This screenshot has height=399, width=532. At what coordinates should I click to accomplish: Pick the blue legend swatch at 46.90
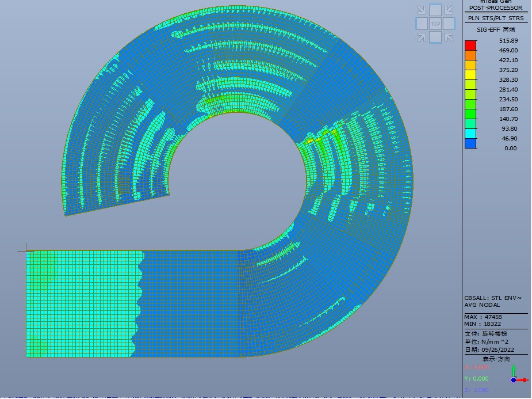coord(470,143)
